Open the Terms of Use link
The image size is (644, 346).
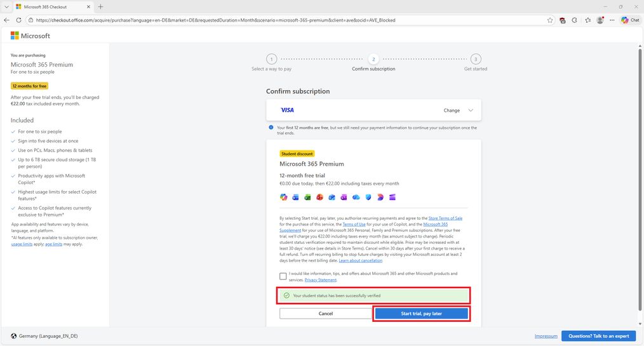[354, 224]
